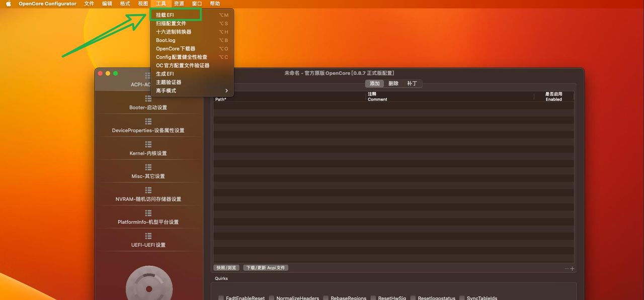Open OpenCore 下载器 menu item
Image resolution: width=644 pixels, height=300 pixels.
(192, 49)
